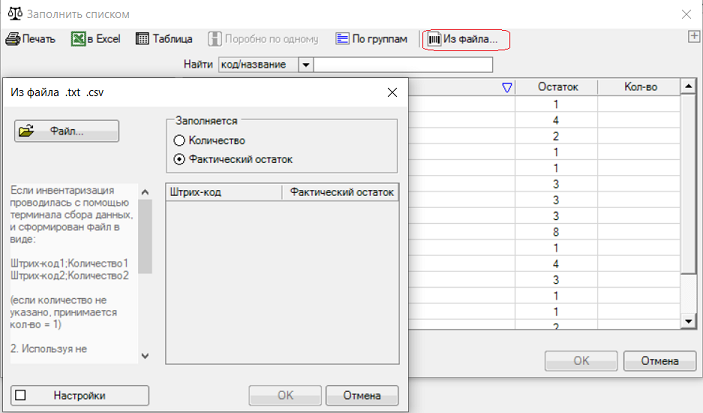Select the Фактический остаток radio option

click(x=180, y=159)
